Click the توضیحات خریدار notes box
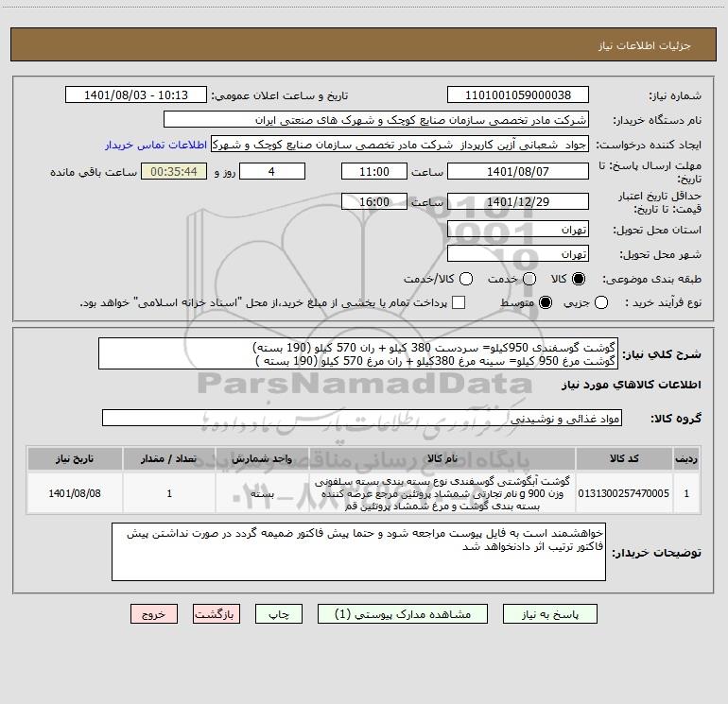 [358, 552]
